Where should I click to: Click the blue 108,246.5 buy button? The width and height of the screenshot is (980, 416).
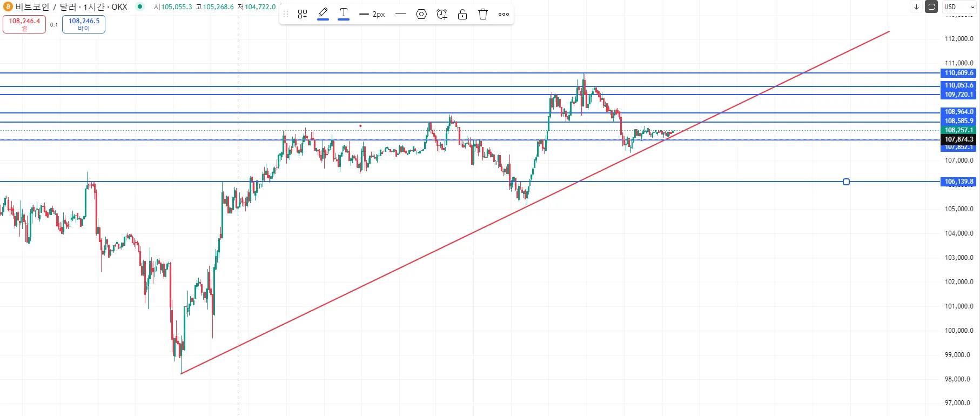click(84, 24)
